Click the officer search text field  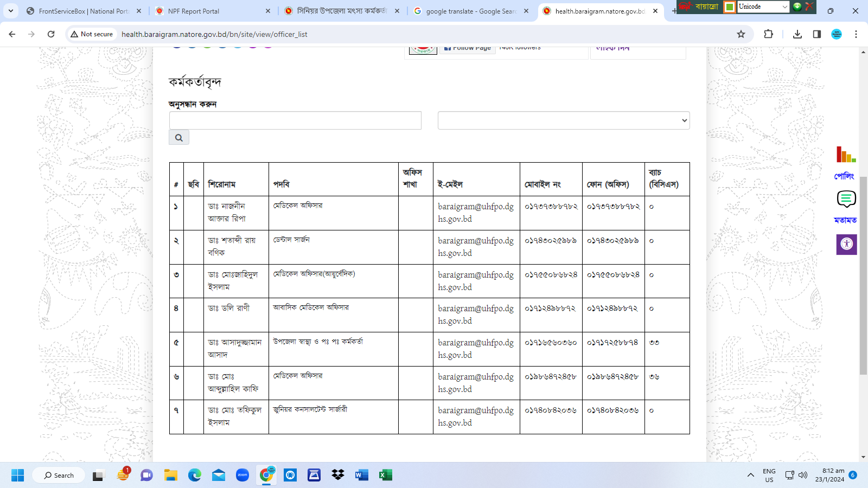pyautogui.click(x=295, y=120)
